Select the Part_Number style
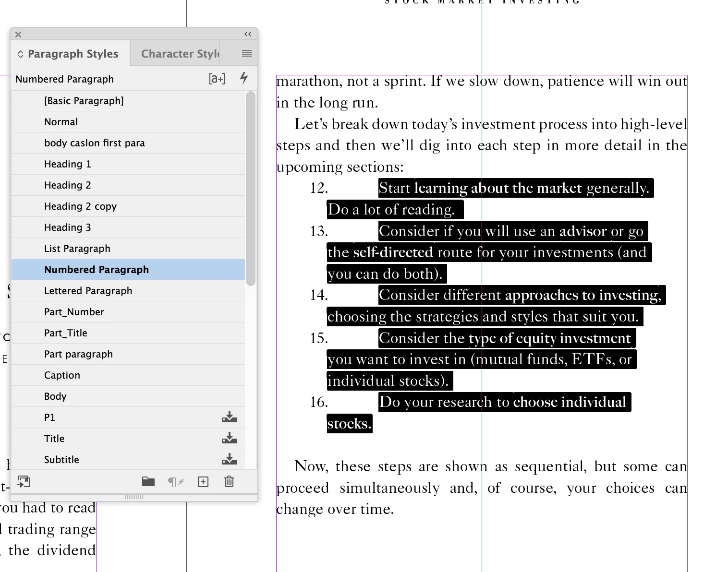 [128, 312]
